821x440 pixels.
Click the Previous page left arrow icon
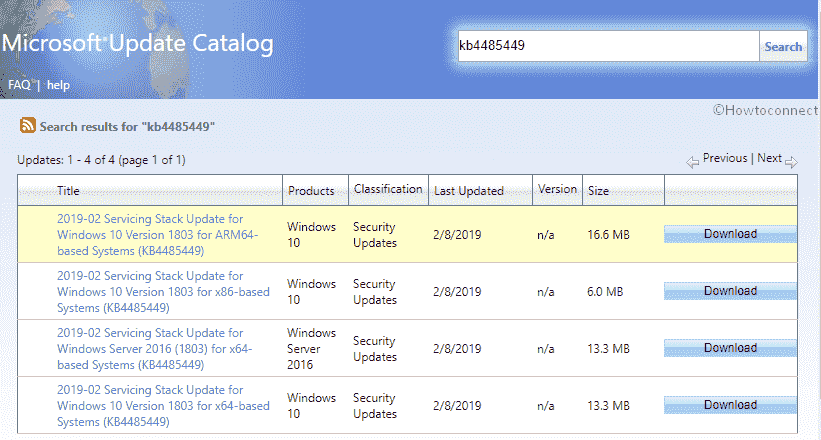point(692,162)
